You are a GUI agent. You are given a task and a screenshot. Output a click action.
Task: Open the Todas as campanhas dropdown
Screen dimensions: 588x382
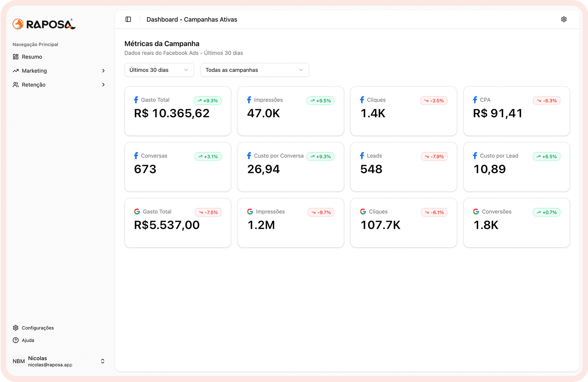(254, 70)
